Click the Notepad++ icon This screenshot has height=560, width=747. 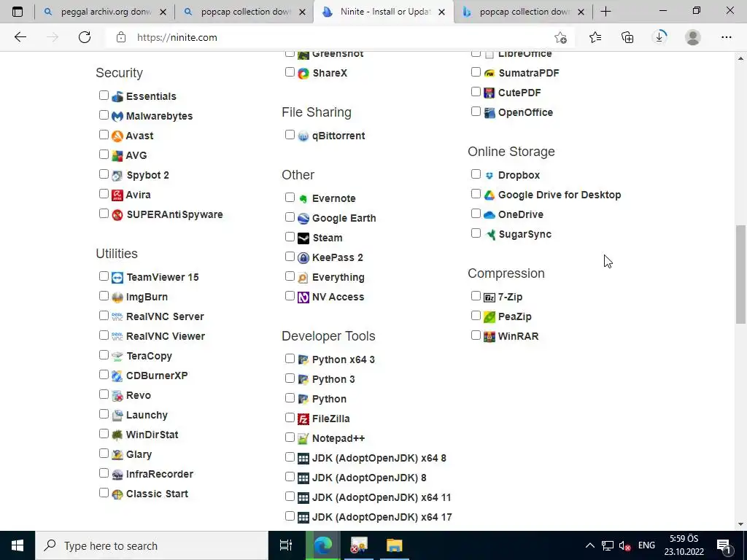pyautogui.click(x=303, y=438)
